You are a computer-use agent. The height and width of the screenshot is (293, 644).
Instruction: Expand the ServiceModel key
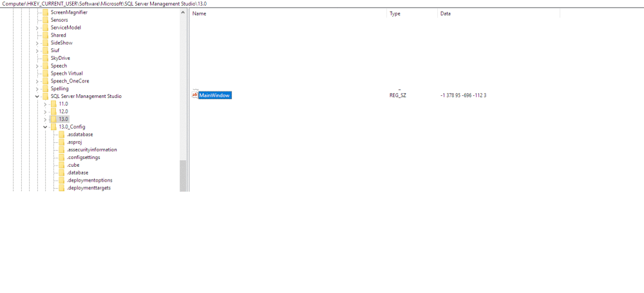click(37, 28)
